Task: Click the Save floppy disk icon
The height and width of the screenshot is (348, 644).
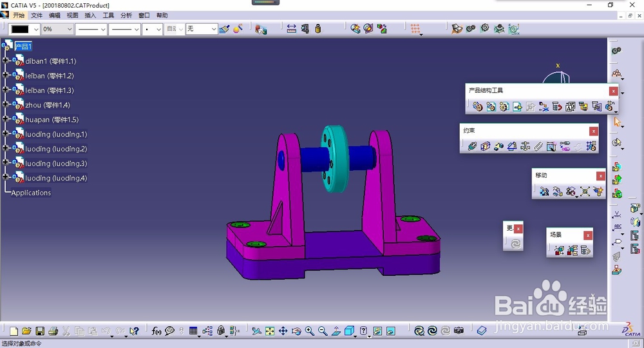Action: point(40,331)
